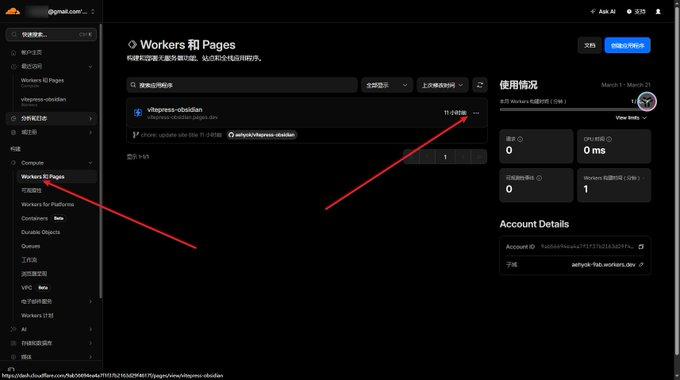Expand the analytics and logs chevron

90,118
